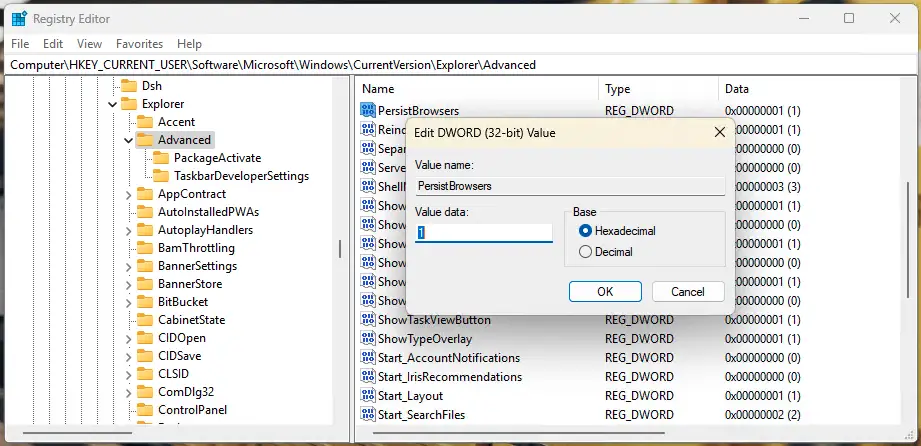
Task: Collapse the Explorer tree node
Action: pos(112,104)
